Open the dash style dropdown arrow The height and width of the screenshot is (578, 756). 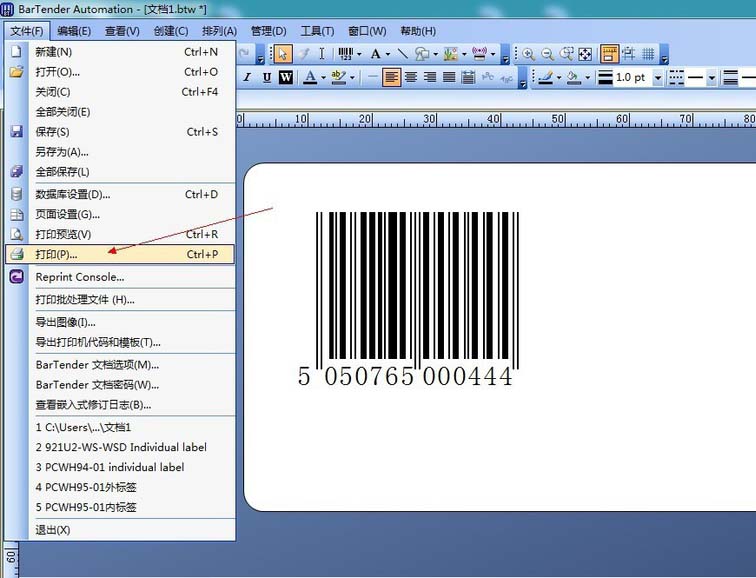[x=711, y=78]
